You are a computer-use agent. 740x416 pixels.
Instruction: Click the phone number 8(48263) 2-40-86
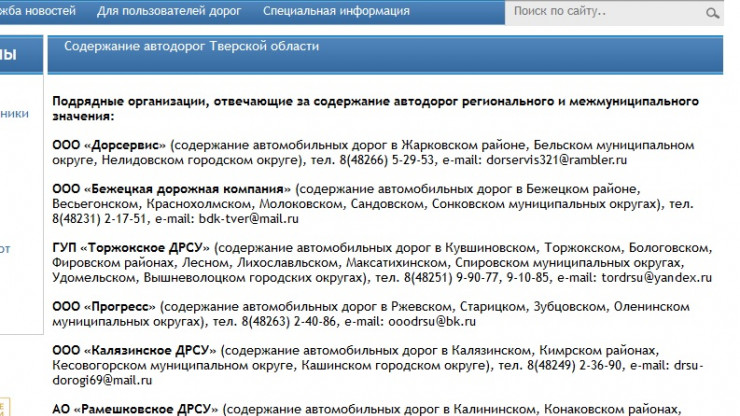coord(289,322)
